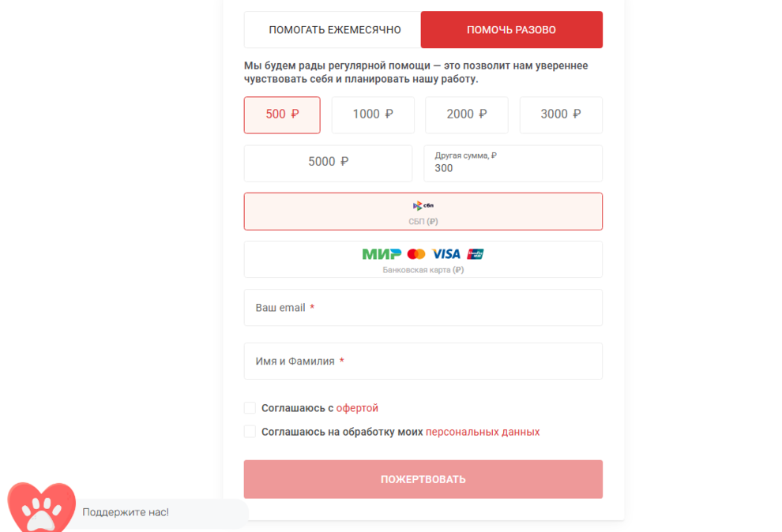Choose the 2000 ₽ donation option
782x532 pixels.
466,114
